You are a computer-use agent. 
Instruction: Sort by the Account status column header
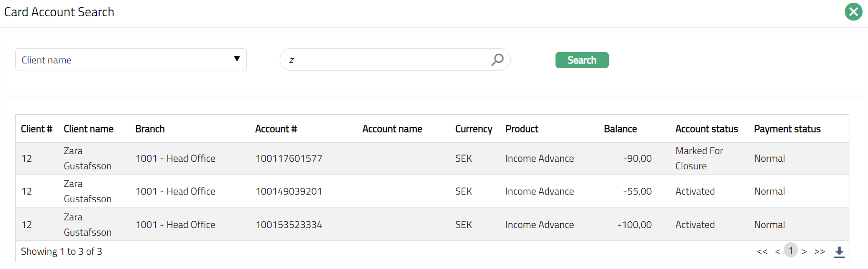tap(707, 129)
